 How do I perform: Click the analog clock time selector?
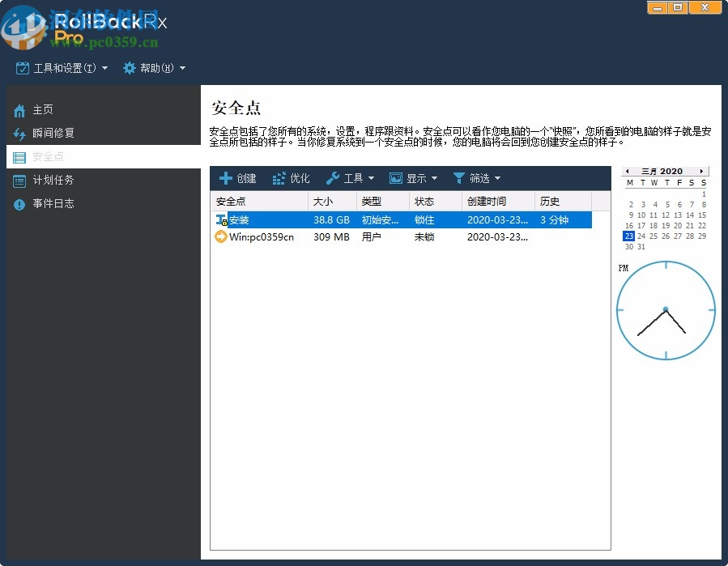click(x=666, y=309)
